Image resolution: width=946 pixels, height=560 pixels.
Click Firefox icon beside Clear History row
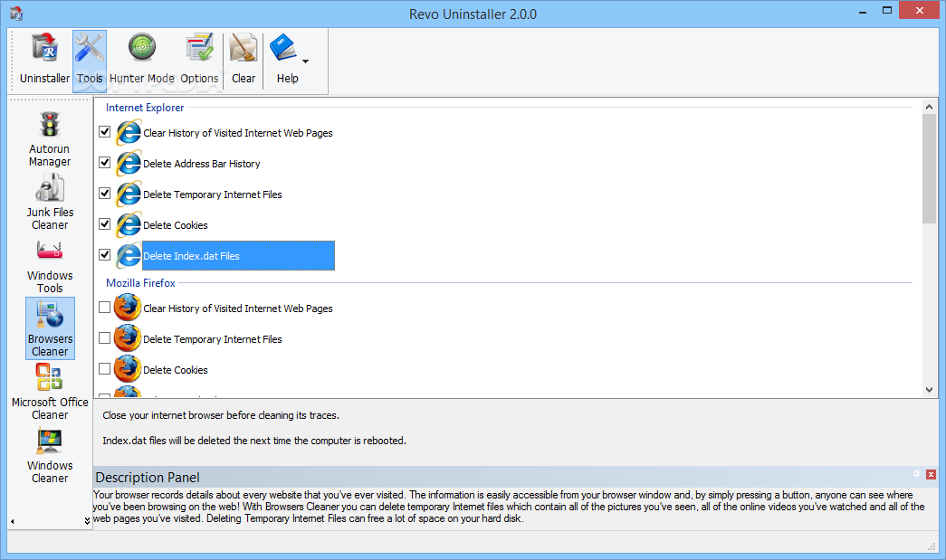coord(128,308)
